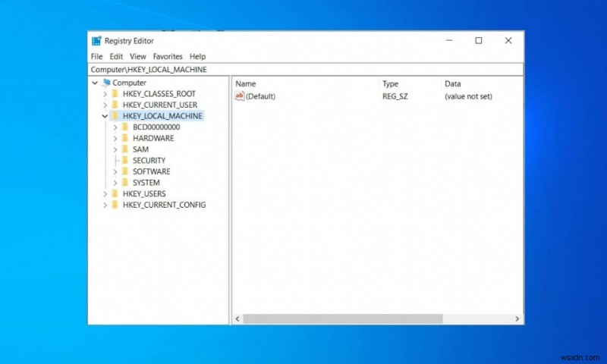Expand the SAM key chevron

[x=115, y=149]
